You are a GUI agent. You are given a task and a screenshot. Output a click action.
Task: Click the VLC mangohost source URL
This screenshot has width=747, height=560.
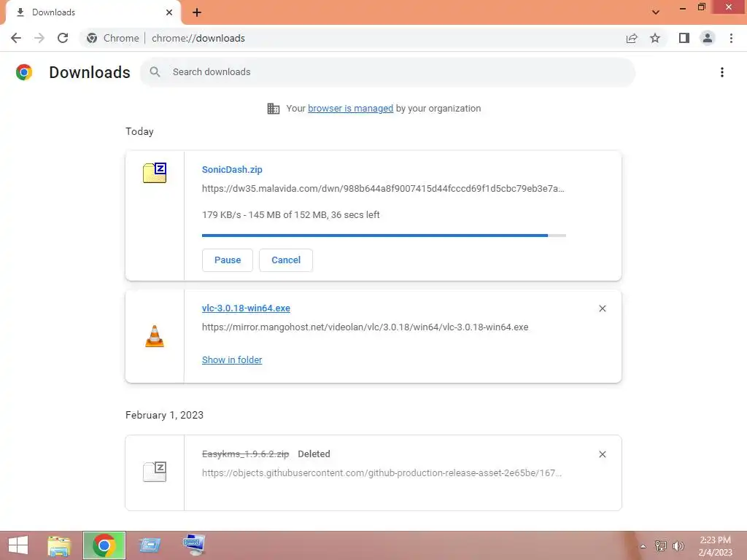365,327
